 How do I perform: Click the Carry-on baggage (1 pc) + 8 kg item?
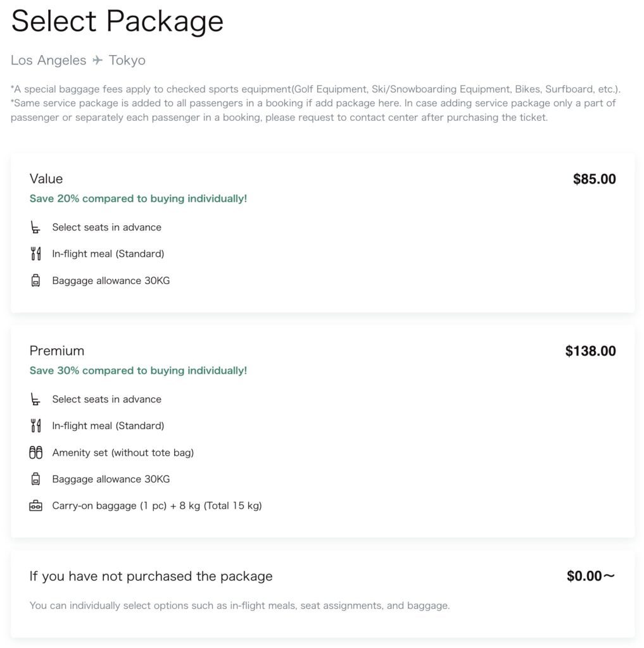click(156, 506)
